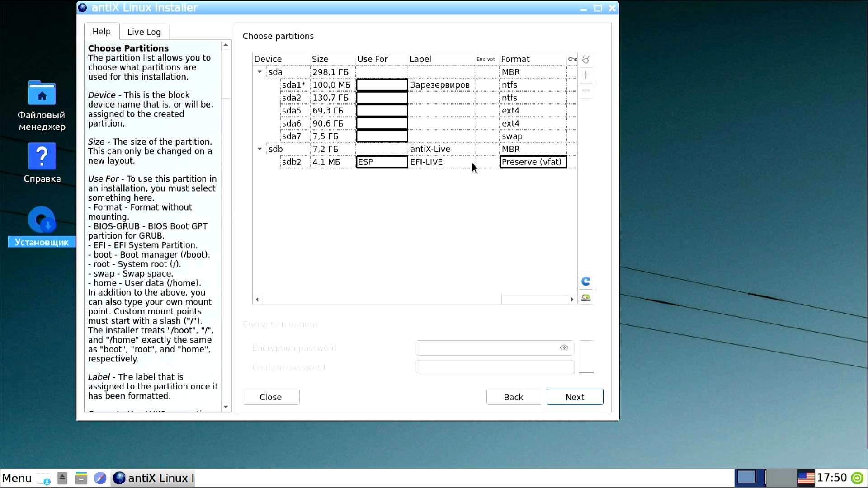The height and width of the screenshot is (488, 868).
Task: Click the Label column header
Action: [x=441, y=59]
